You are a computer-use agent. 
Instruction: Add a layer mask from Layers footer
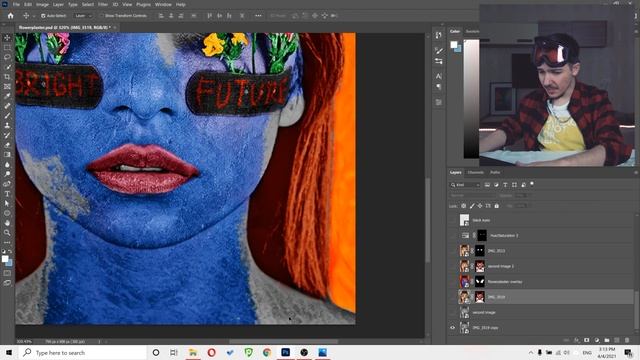coord(587,340)
